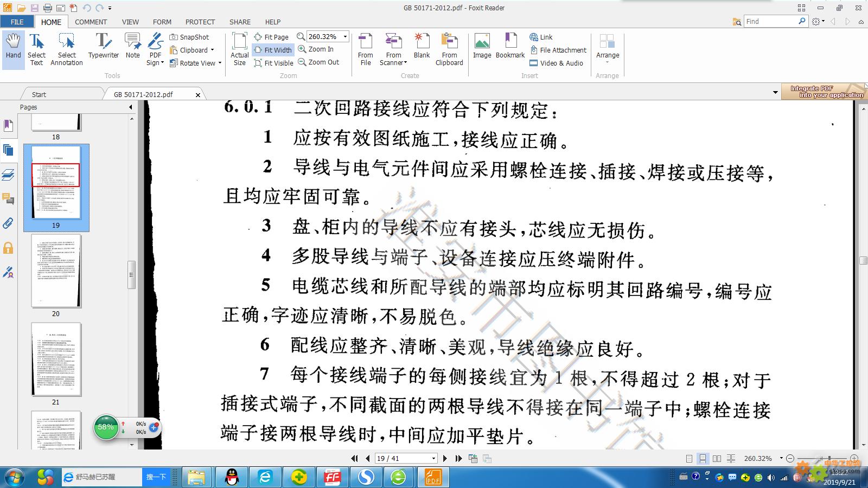Click Zoom In in the ribbon
This screenshot has width=868, height=488.
(x=316, y=49)
